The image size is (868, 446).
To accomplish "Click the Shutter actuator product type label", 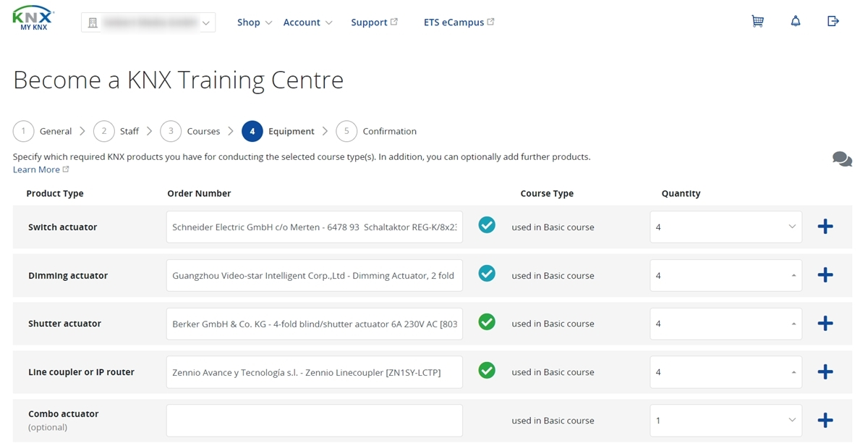I will [64, 324].
